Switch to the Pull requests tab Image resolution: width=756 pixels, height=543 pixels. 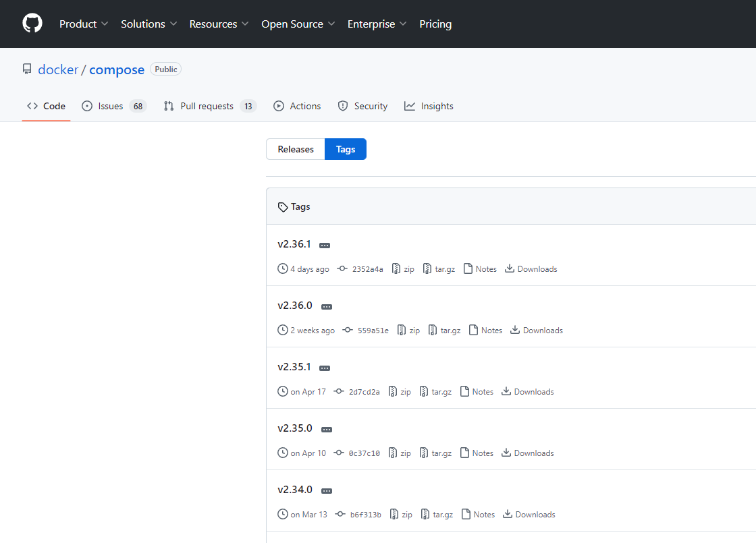click(x=210, y=106)
